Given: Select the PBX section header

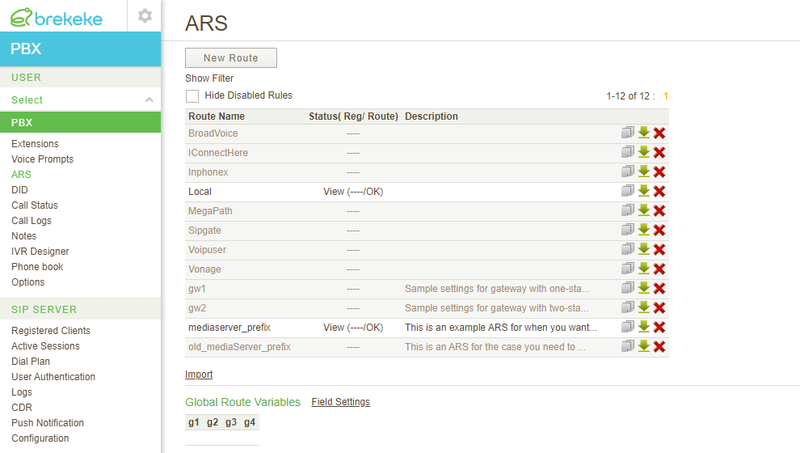Looking at the screenshot, I should click(80, 122).
